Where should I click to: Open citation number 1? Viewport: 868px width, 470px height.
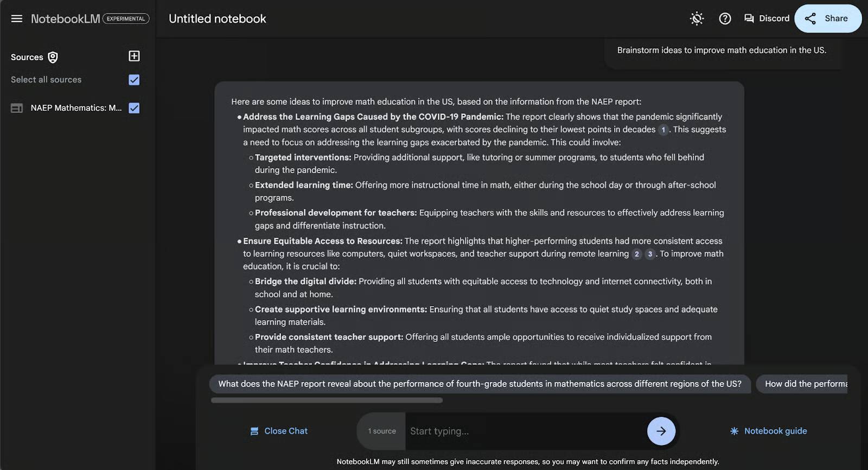663,130
